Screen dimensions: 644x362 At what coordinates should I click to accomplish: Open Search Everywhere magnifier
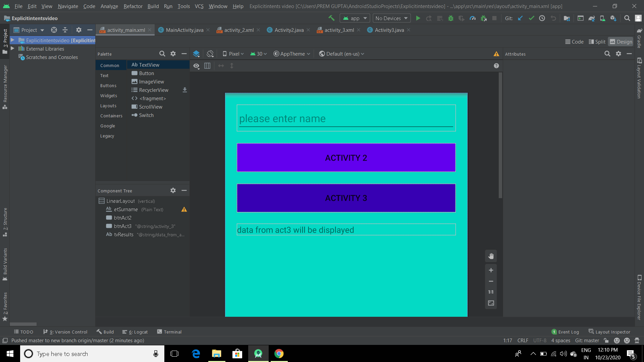click(627, 18)
